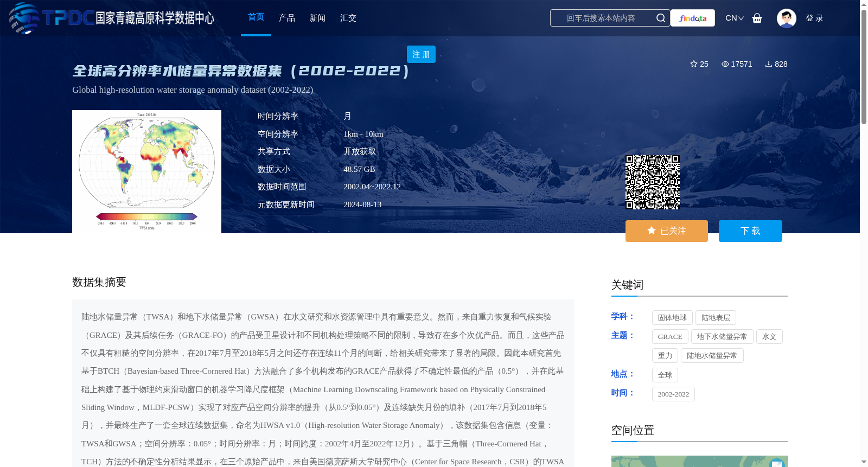The height and width of the screenshot is (467, 868).
Task: Click the search magnifier icon
Action: [x=660, y=18]
